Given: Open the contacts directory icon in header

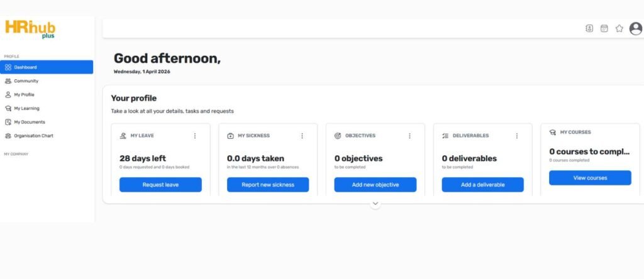Looking at the screenshot, I should pos(590,28).
